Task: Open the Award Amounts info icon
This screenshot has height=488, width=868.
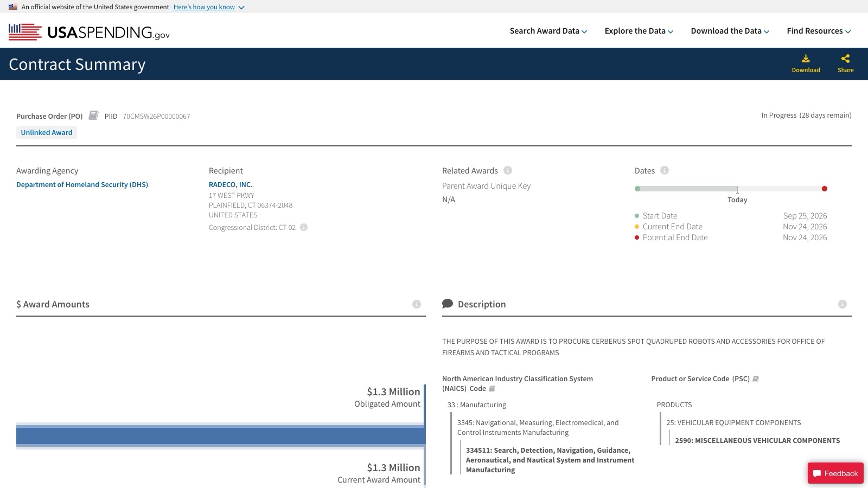Action: pyautogui.click(x=417, y=304)
